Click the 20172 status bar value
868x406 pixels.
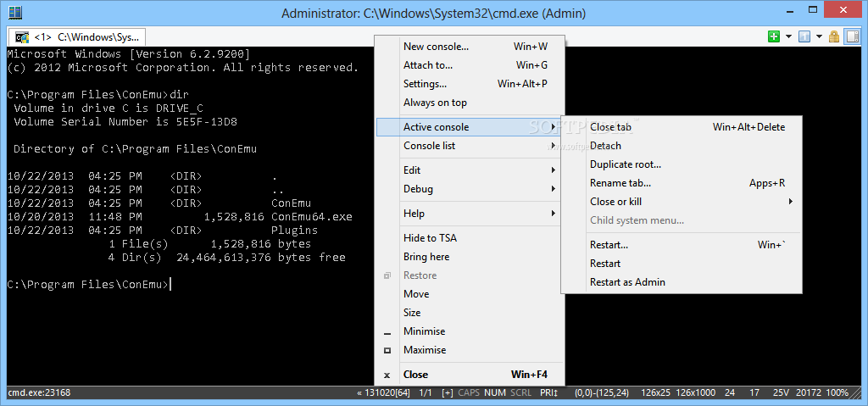808,392
